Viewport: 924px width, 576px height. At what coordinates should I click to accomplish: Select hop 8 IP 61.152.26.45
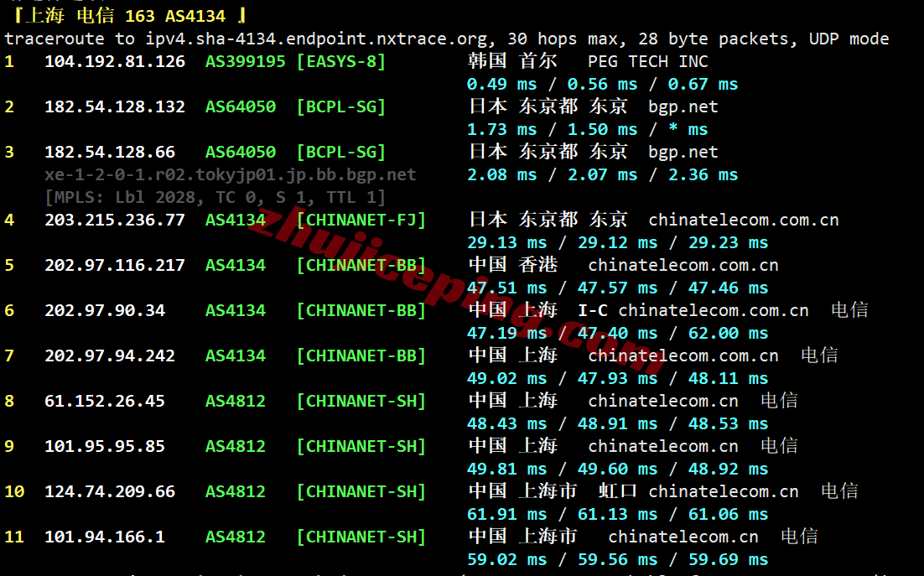click(105, 401)
